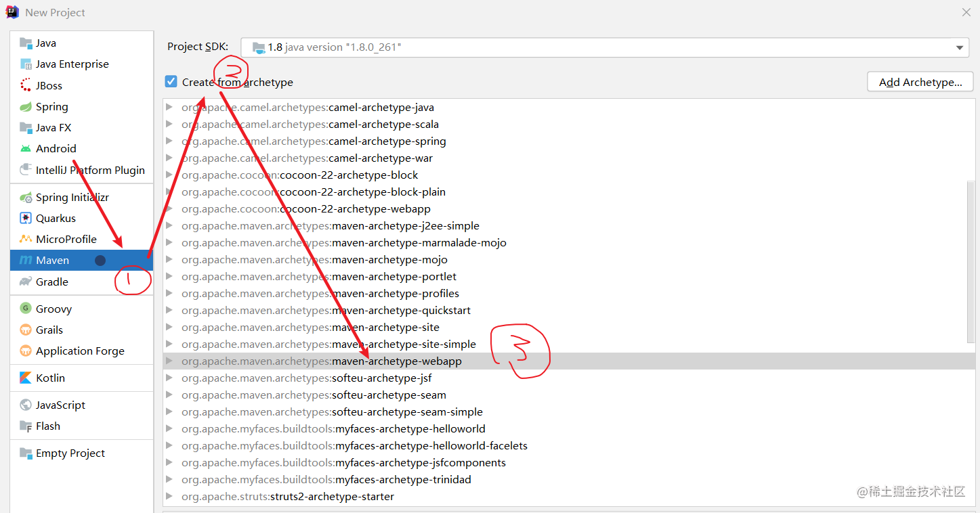Select the Java project type icon

(26, 43)
